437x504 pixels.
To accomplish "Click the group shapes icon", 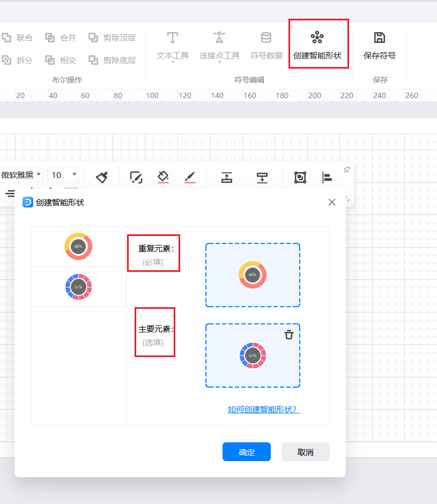I will tap(300, 177).
